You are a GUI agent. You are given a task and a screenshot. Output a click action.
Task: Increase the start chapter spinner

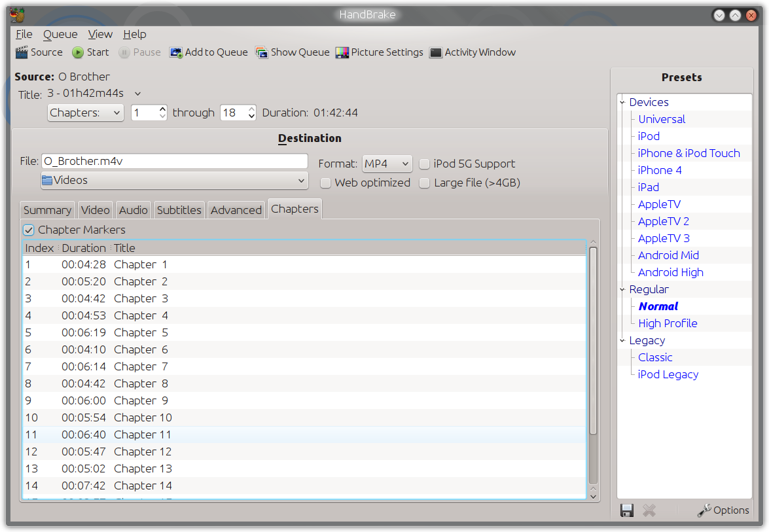[x=162, y=109]
